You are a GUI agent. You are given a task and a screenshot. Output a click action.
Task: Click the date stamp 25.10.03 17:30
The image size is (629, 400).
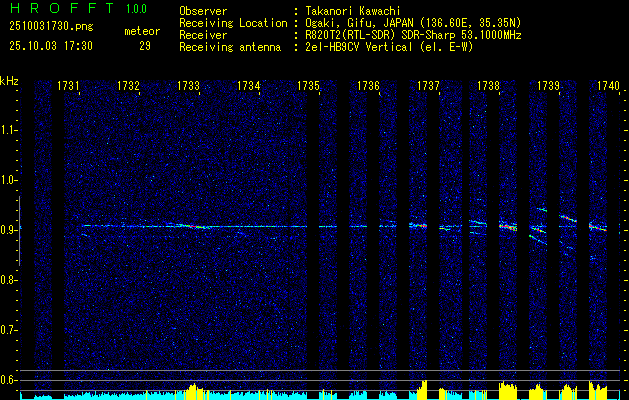click(51, 46)
